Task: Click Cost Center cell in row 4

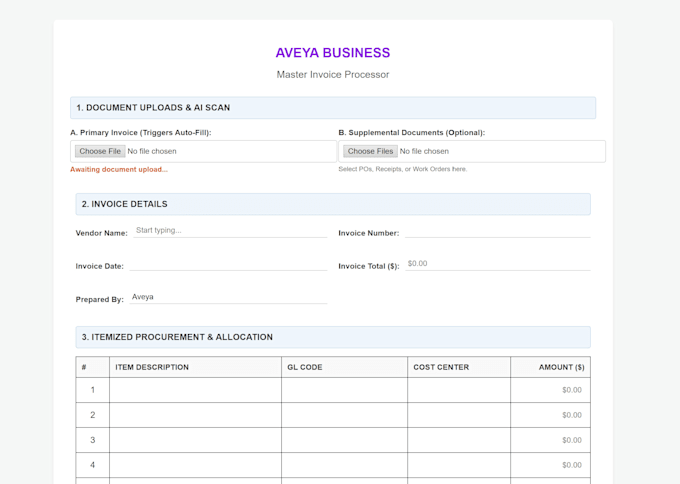Action: (x=459, y=465)
